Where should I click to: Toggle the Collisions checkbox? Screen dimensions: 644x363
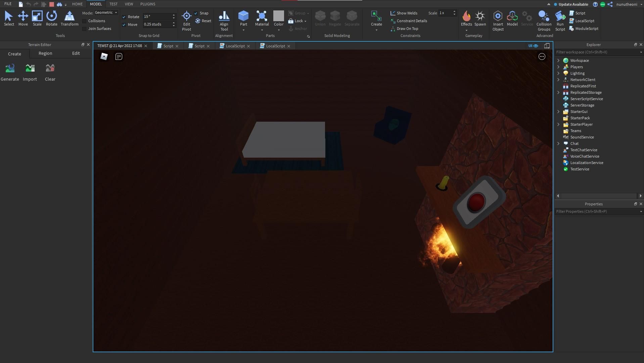(x=84, y=21)
